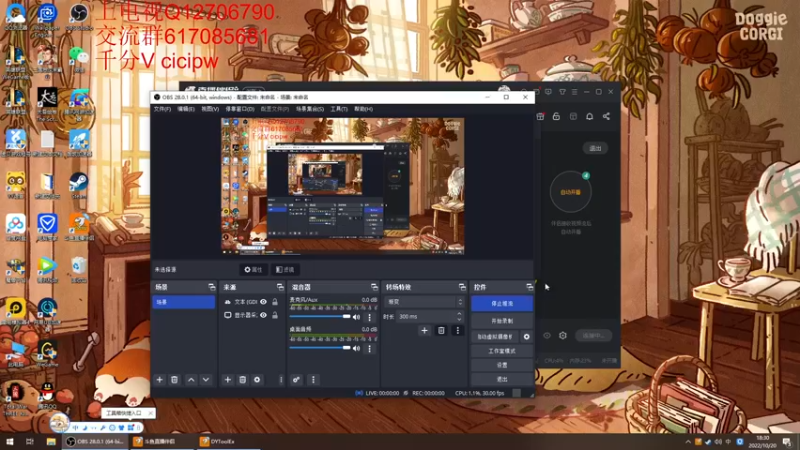The height and width of the screenshot is (450, 800).
Task: Toggle visibility of 文本 (GDI) source
Action: click(x=263, y=302)
